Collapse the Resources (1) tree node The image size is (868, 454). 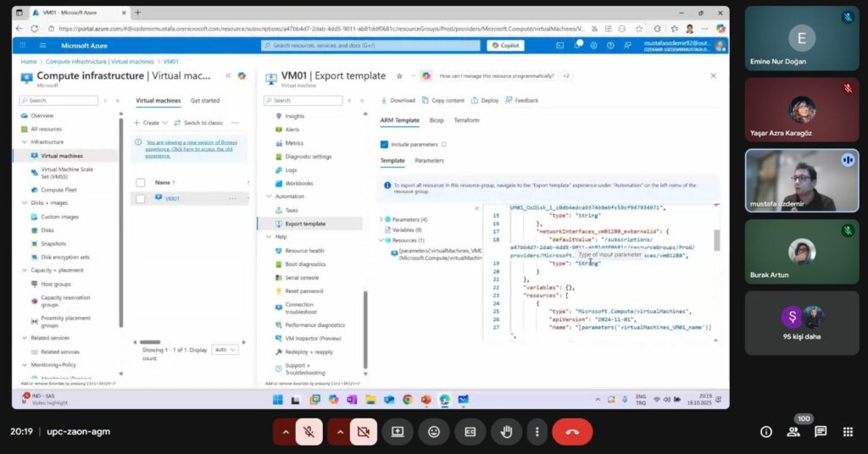tap(381, 240)
